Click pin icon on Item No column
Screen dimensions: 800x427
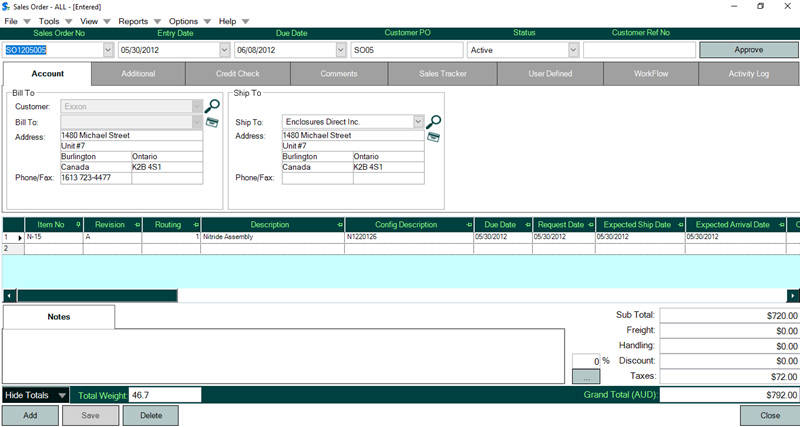76,225
